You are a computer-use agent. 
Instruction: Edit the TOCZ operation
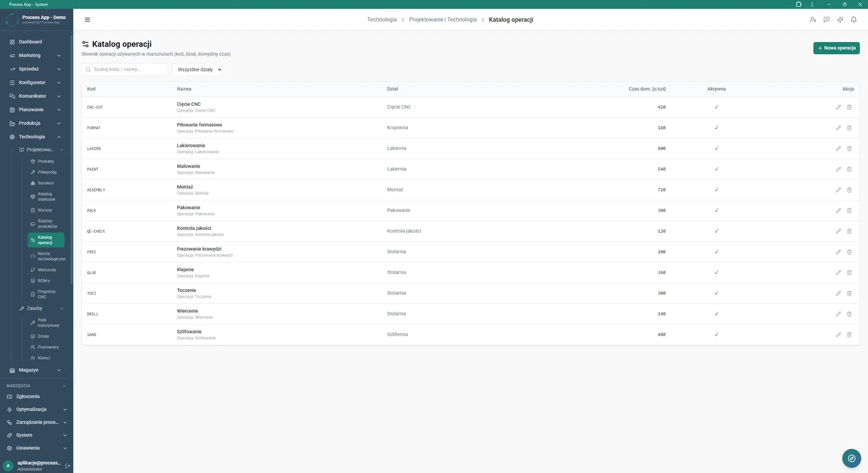pos(838,293)
